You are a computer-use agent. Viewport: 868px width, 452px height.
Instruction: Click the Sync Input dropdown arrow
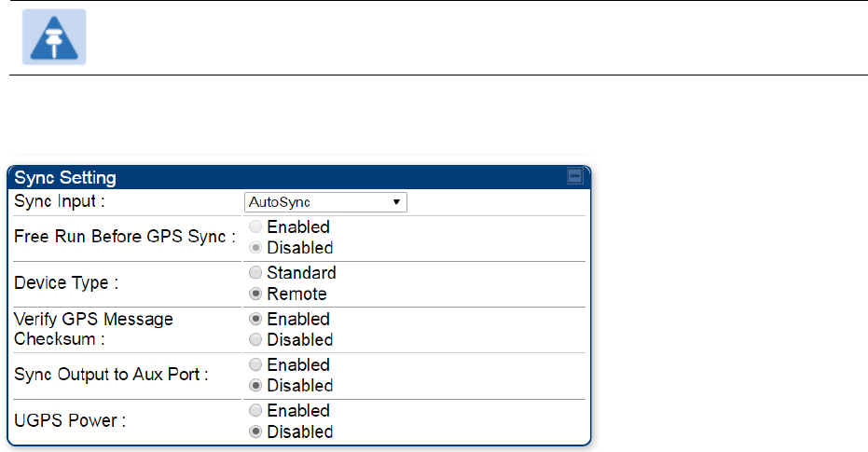click(396, 202)
